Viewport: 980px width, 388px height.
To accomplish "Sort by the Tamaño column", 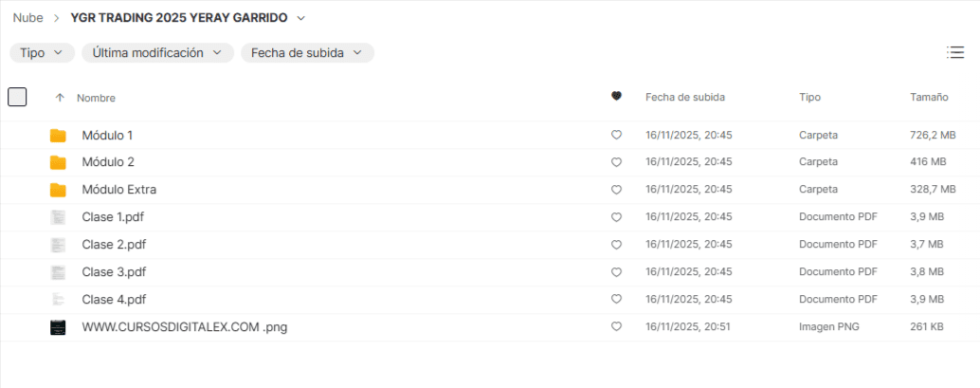I will point(929,98).
